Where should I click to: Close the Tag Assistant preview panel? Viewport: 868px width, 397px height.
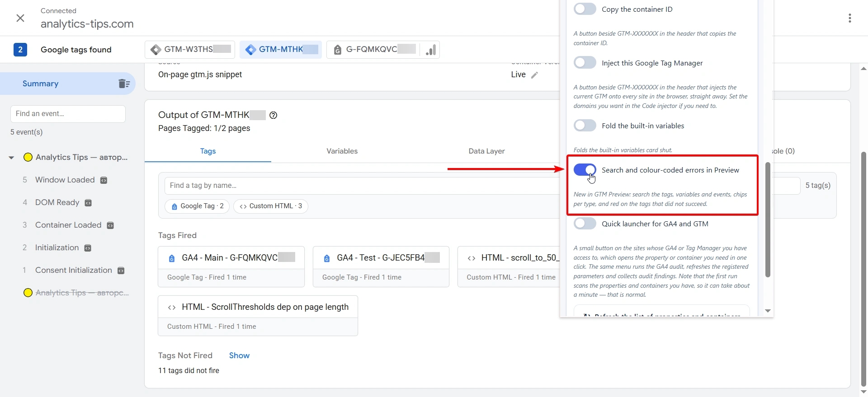tap(20, 18)
